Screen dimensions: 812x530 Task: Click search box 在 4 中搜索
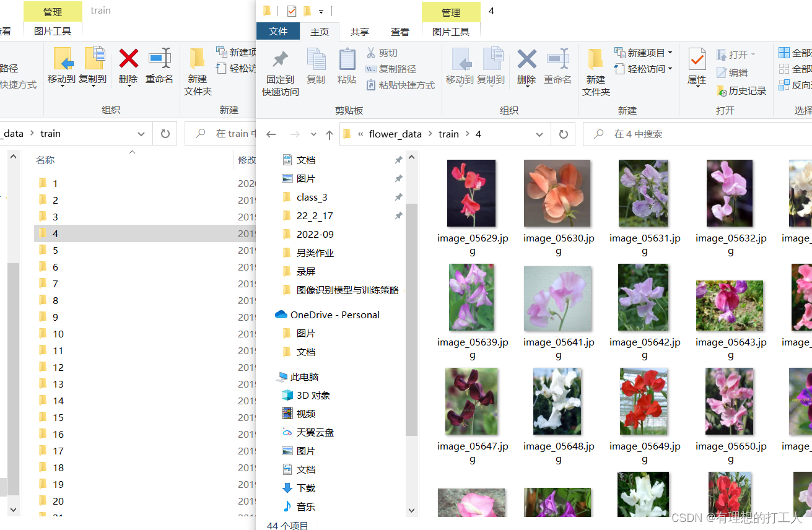(697, 134)
